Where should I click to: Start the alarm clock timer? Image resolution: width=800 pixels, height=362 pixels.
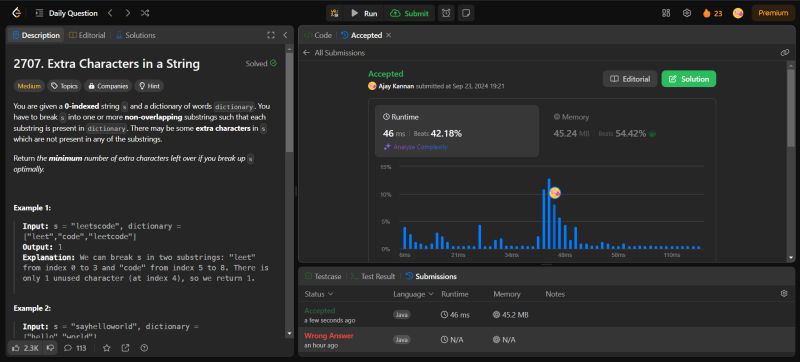(446, 13)
